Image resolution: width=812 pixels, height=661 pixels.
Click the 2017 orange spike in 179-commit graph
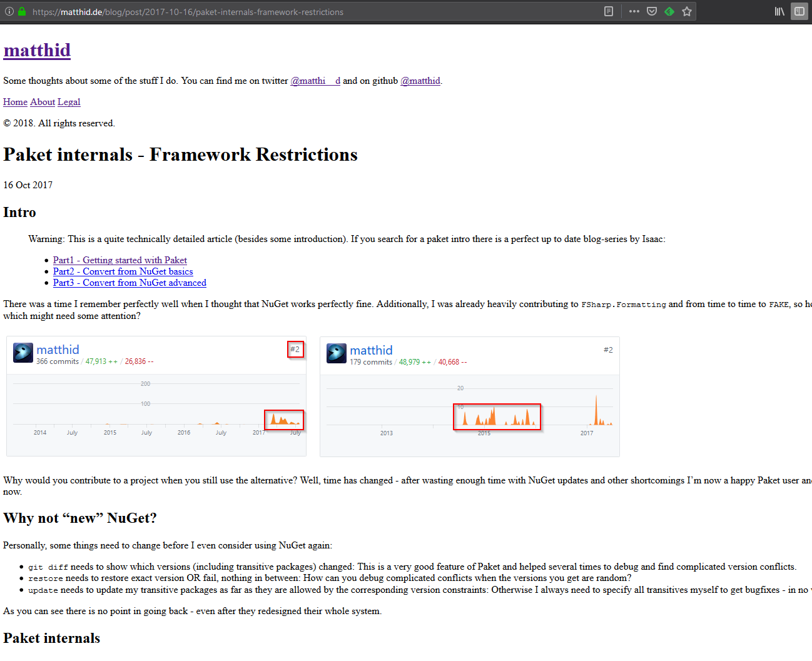click(596, 411)
